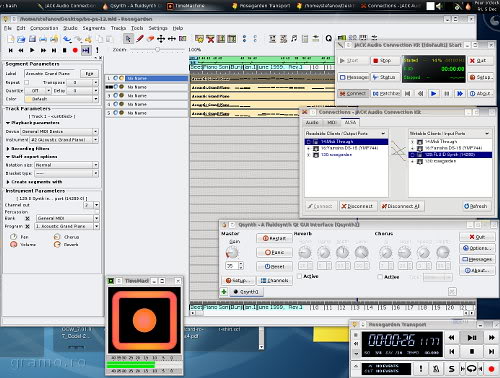
Task: Click green plus add engine icon in Qsynth
Action: pos(224,292)
